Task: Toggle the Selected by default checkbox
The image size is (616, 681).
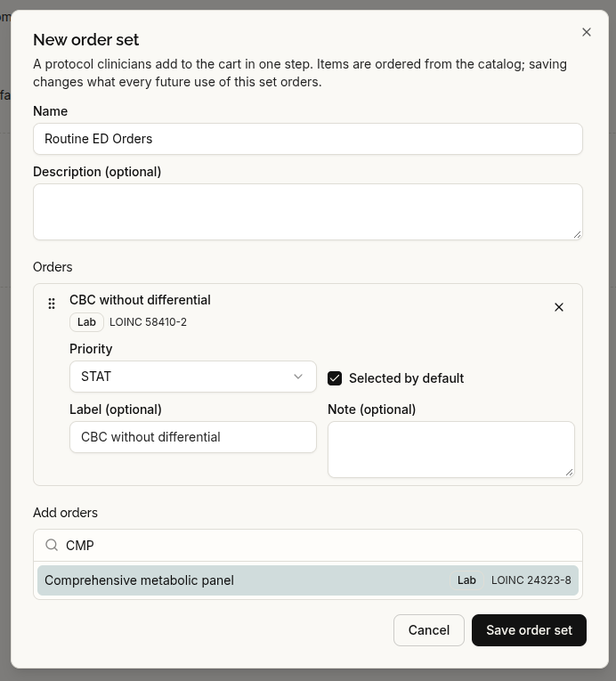Action: coord(335,378)
